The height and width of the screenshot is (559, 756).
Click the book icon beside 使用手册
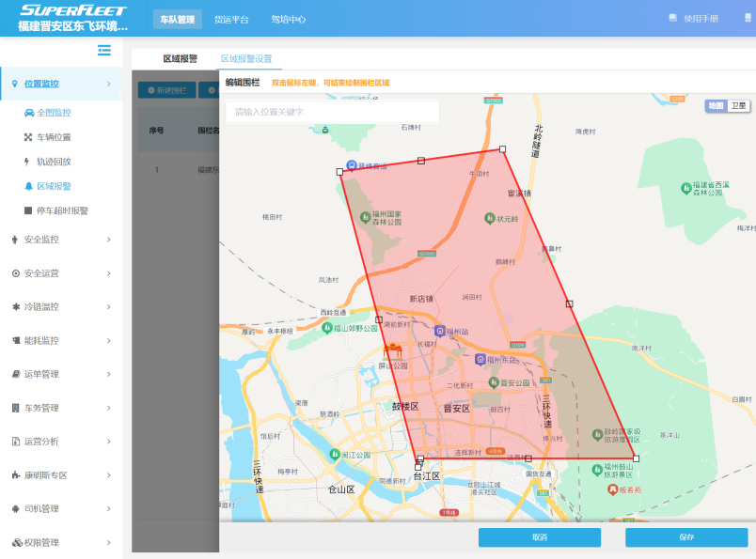[672, 18]
